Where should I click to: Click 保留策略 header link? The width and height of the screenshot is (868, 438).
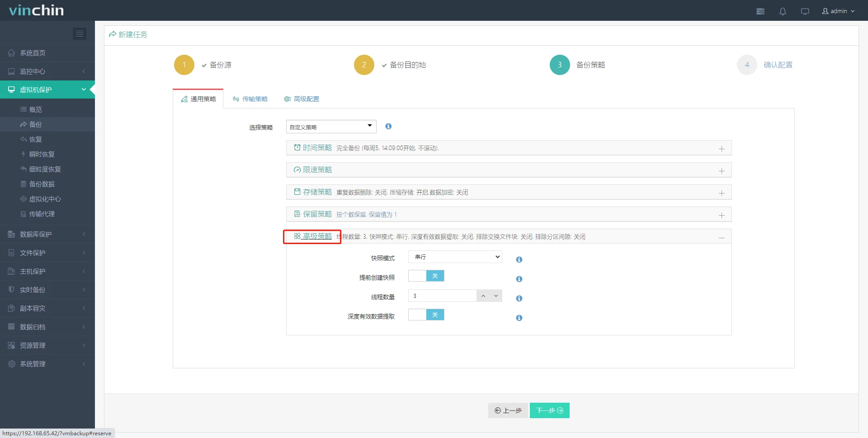tap(313, 214)
